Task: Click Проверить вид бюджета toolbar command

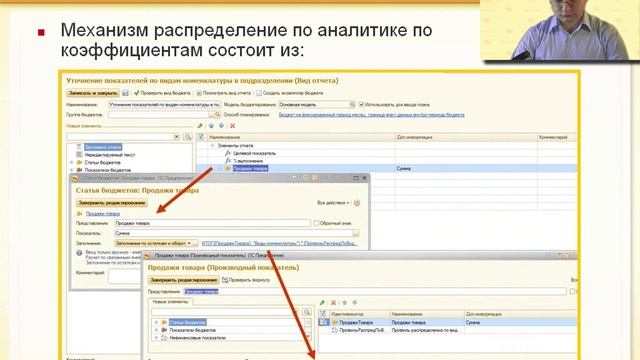Action: tap(162, 93)
